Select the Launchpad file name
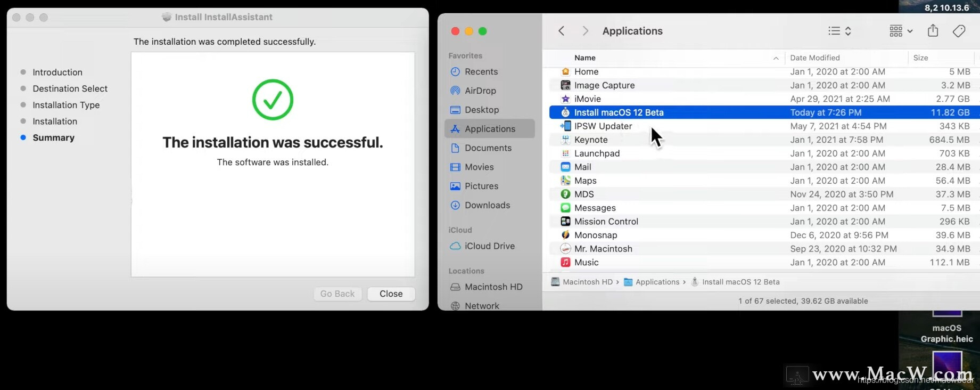 (x=597, y=153)
